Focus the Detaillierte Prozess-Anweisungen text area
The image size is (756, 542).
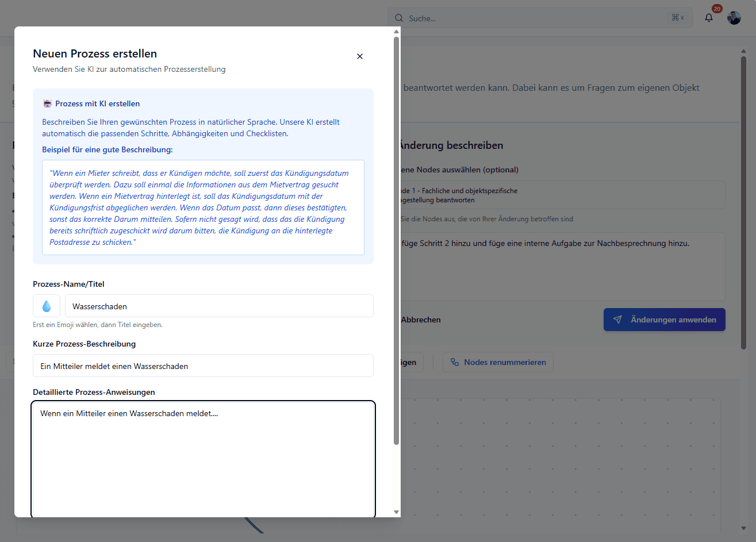click(x=203, y=459)
